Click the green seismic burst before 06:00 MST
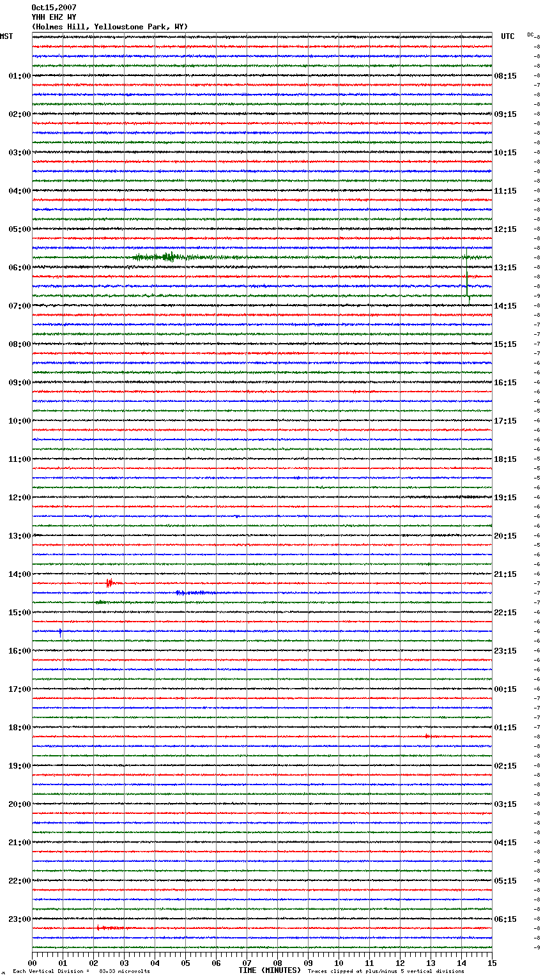543x980 pixels. (169, 257)
